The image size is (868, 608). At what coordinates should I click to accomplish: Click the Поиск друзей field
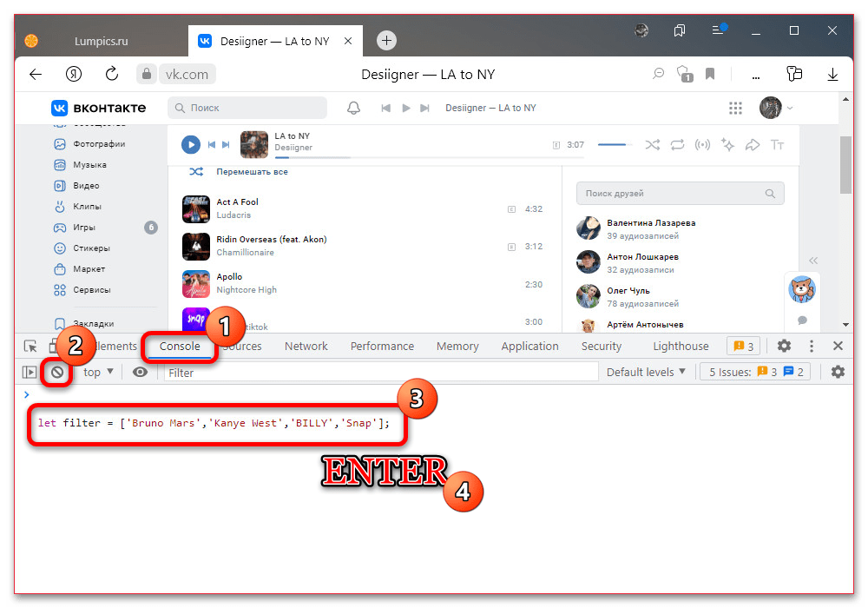(x=680, y=193)
